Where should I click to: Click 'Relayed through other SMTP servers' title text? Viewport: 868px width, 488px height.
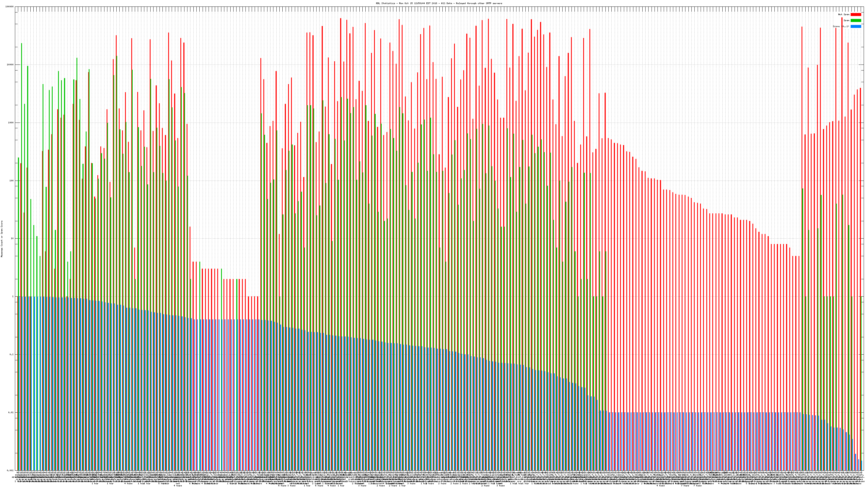point(478,3)
